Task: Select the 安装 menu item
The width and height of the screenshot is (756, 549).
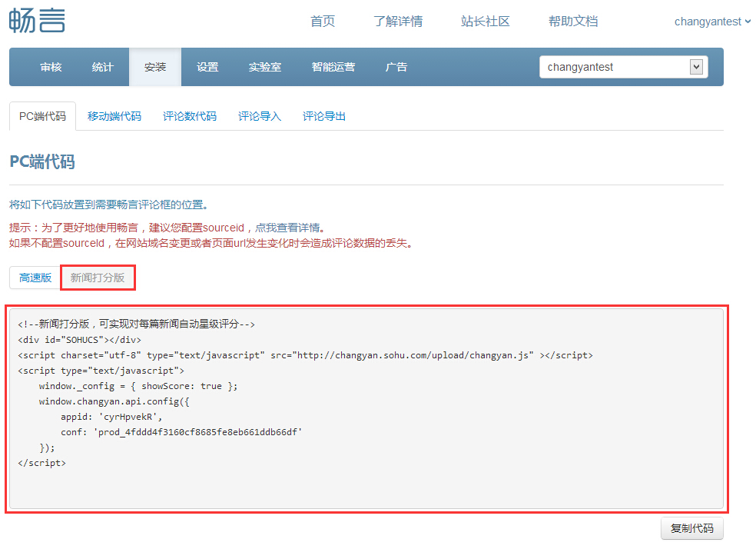Action: 155,68
